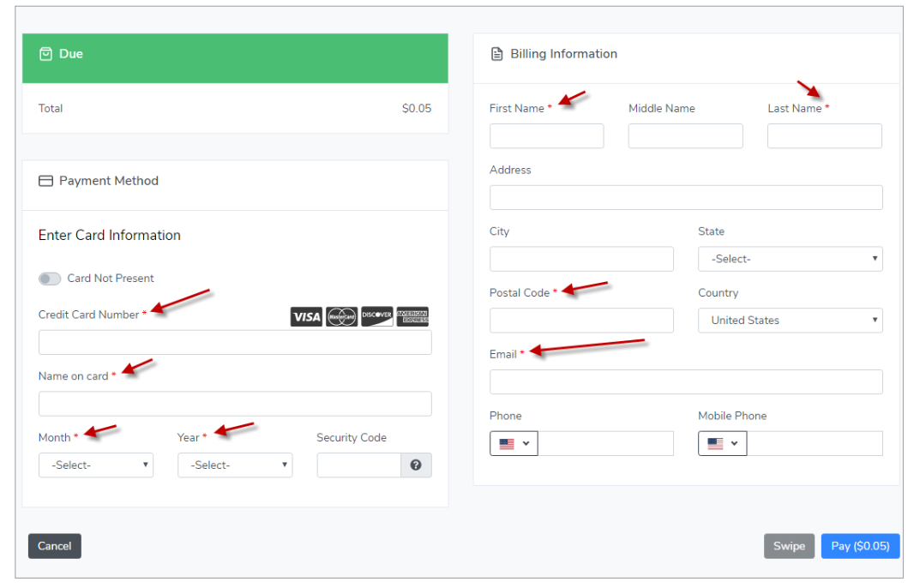Open the expiration Year dropdown
The image size is (914, 588).
coord(235,465)
